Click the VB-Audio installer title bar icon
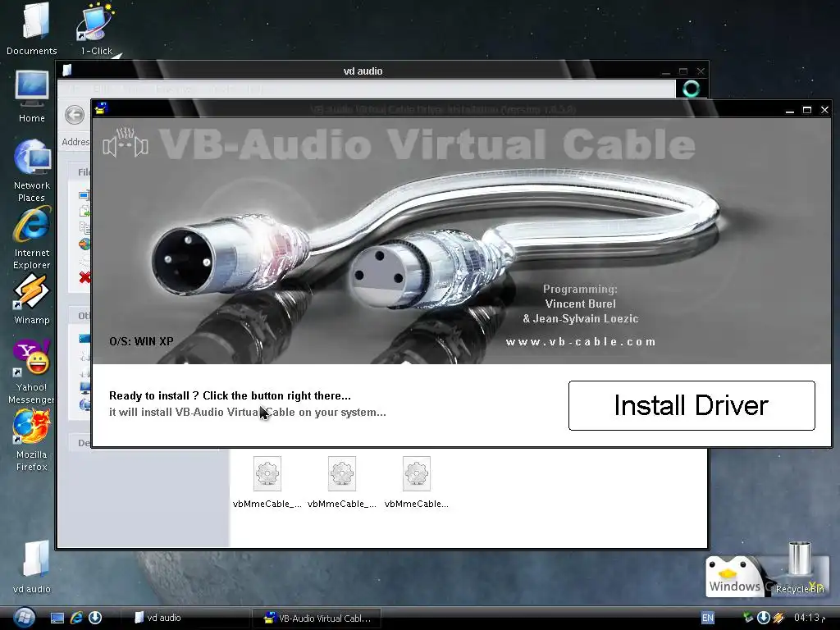 (x=101, y=109)
